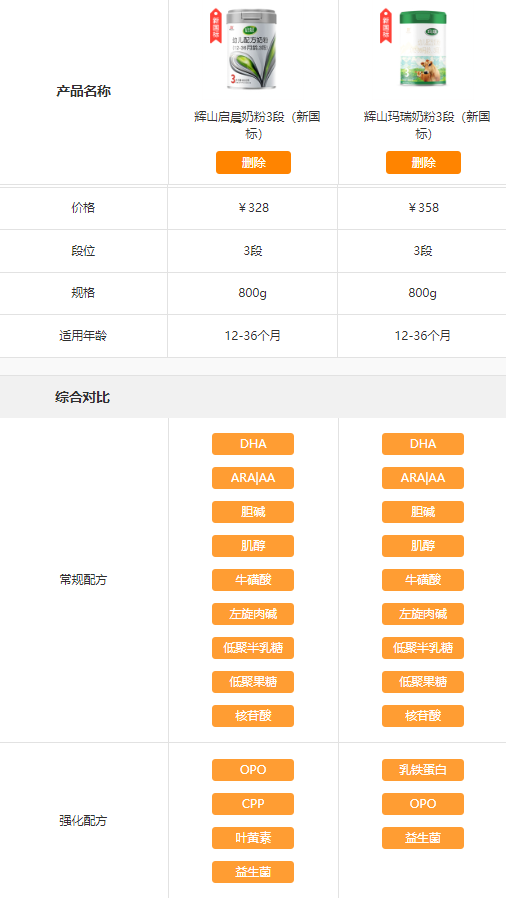This screenshot has width=506, height=898.
Task: Select the ARA|AA tag under 玛瑞 column
Action: 423,478
